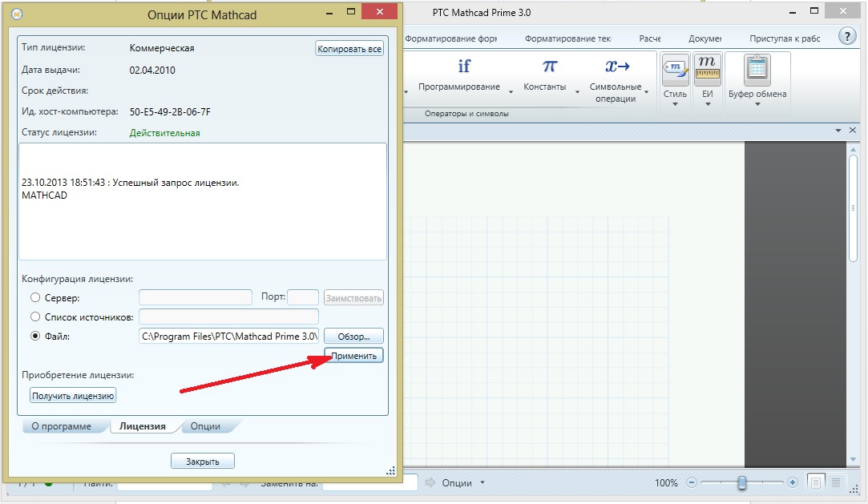Expand the Символьные операции dropdown arrow
Viewport: 868px width, 504px height.
[647, 92]
